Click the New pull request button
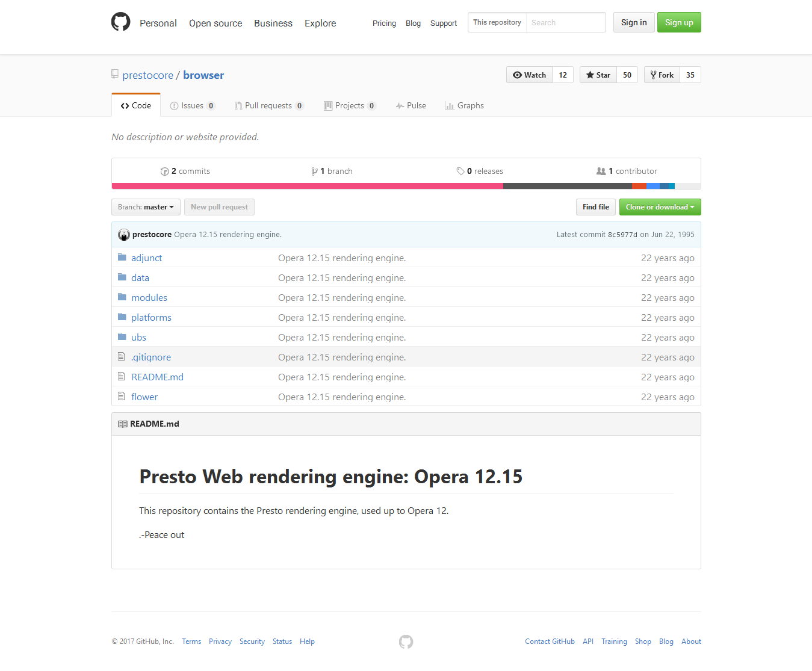812x671 pixels. 219,207
